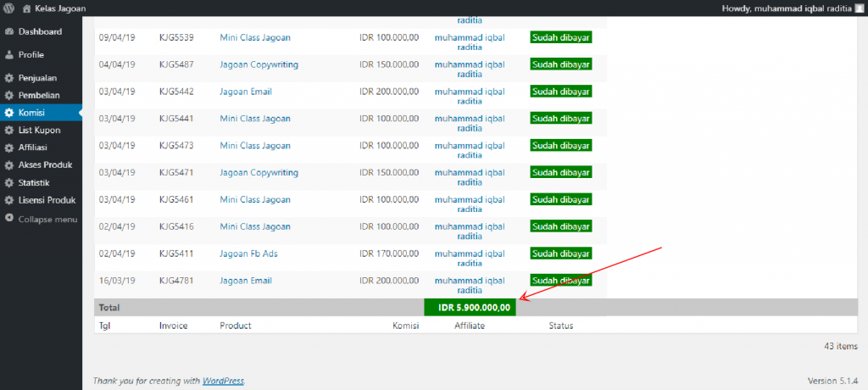Click IDR 170.000,00 commission value

tap(389, 253)
